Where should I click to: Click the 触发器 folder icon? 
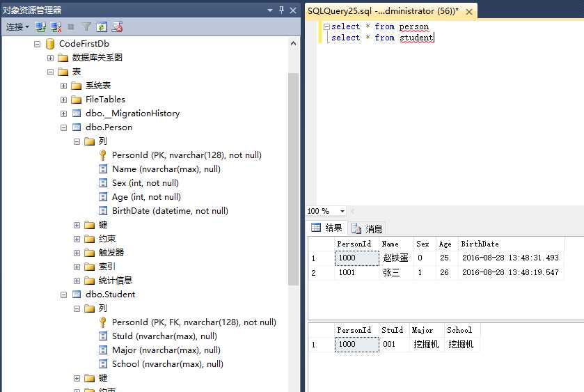tap(89, 253)
